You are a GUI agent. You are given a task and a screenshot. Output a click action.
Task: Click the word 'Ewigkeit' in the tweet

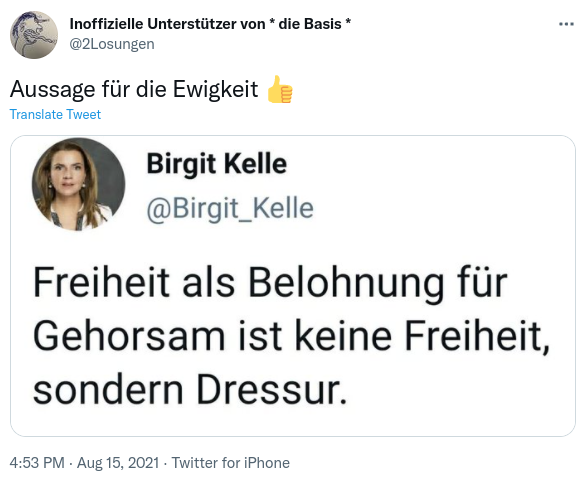[215, 90]
